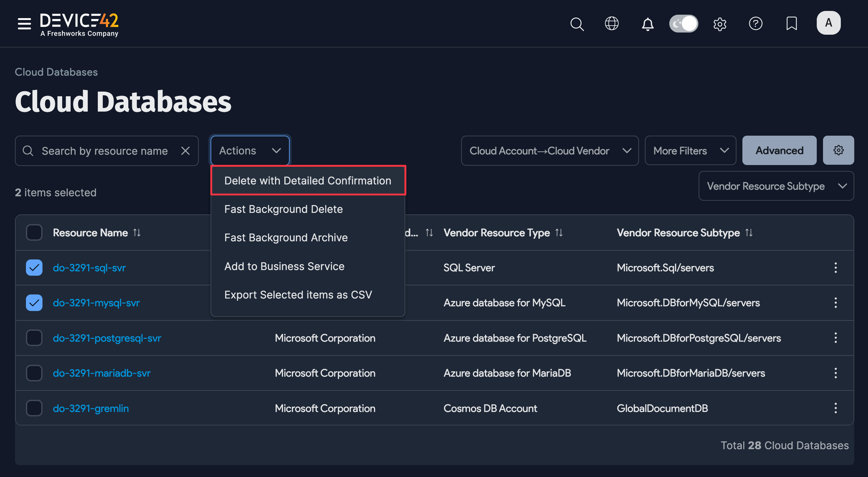The image size is (868, 477).
Task: Tick the select-all header checkbox
Action: coord(34,233)
